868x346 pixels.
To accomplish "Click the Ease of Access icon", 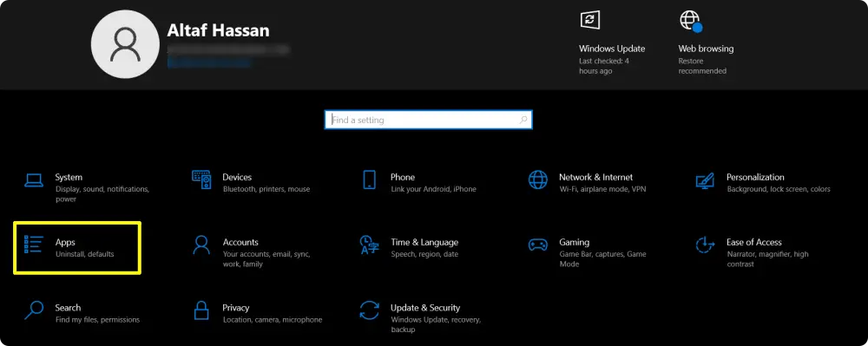I will (x=705, y=245).
